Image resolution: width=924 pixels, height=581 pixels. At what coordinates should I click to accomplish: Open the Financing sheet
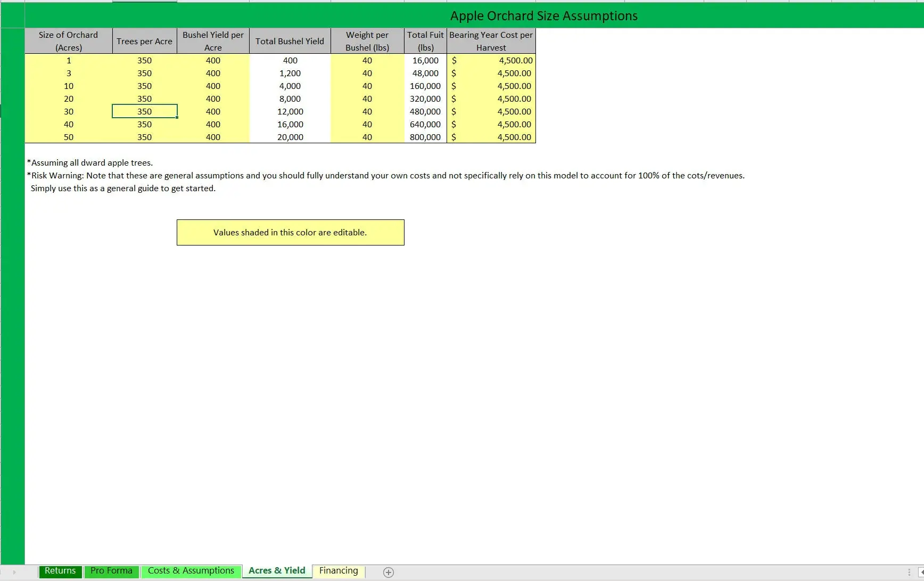pos(338,570)
